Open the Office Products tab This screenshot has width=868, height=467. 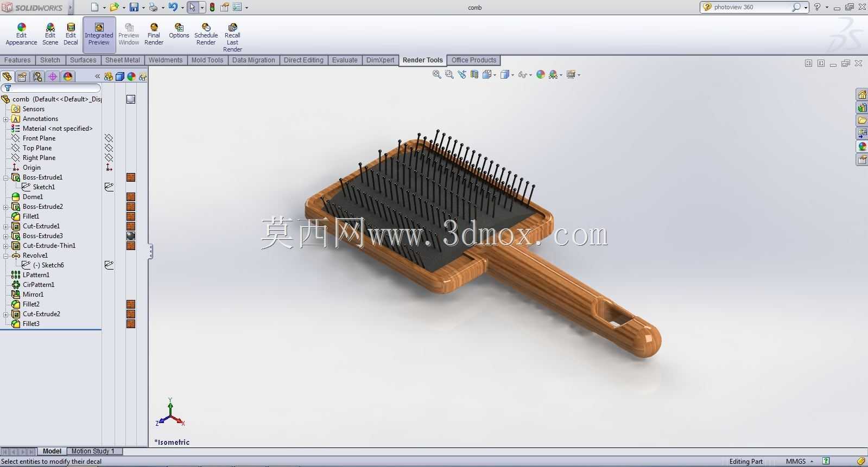point(474,60)
